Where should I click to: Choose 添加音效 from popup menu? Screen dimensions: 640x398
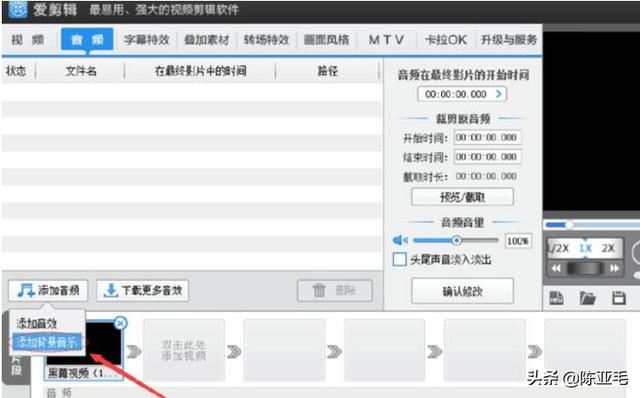pyautogui.click(x=37, y=324)
